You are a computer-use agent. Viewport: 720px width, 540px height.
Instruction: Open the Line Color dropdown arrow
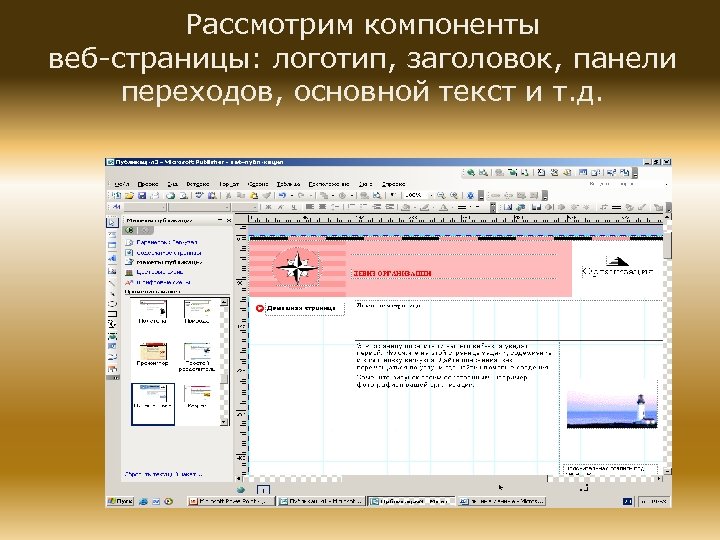433,208
